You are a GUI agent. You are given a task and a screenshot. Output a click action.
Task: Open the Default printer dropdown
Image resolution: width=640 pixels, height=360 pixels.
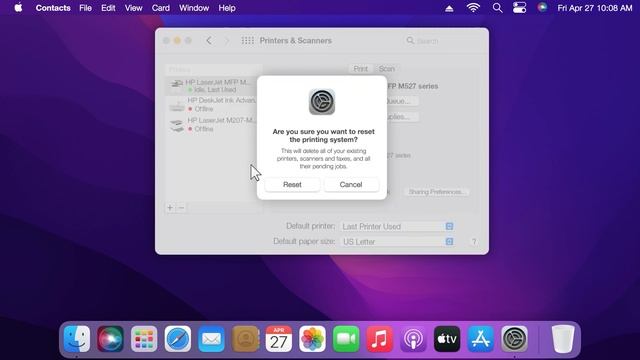coord(397,226)
